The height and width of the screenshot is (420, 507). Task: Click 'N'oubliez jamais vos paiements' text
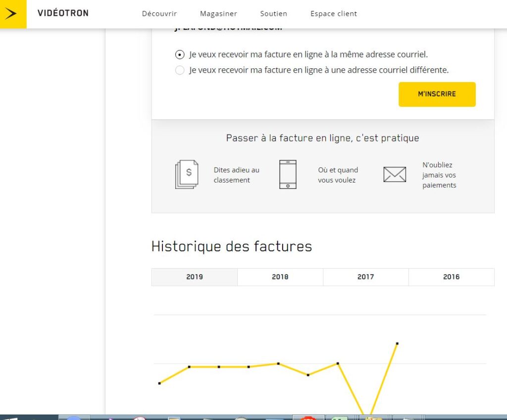click(x=439, y=175)
